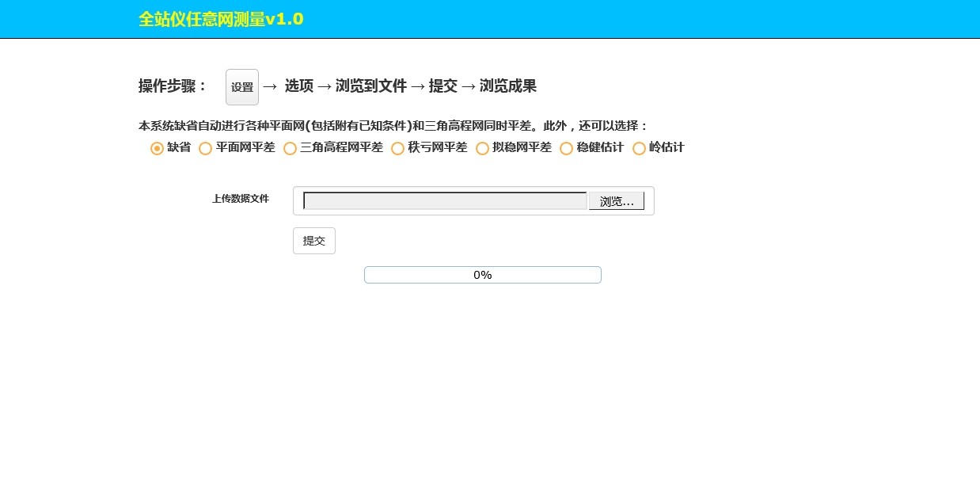Select the 稳健估计 option
Viewport: 980px width, 495px height.
567,148
